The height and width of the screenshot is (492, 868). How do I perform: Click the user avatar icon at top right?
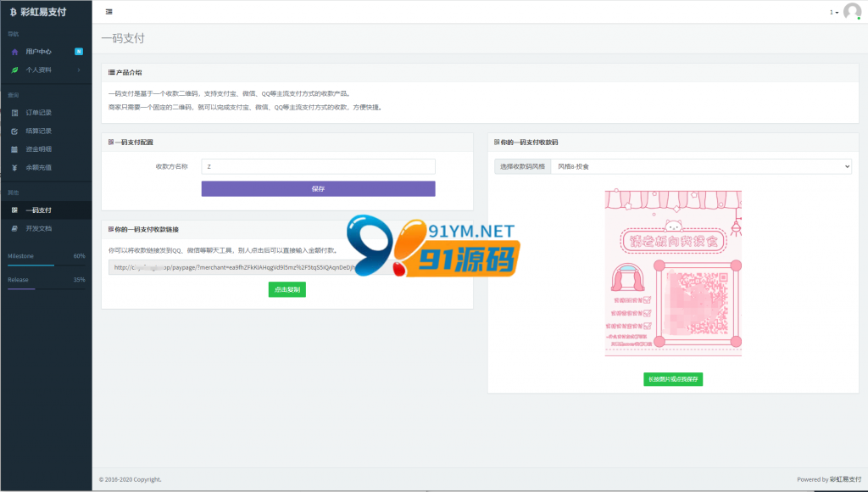tap(852, 12)
